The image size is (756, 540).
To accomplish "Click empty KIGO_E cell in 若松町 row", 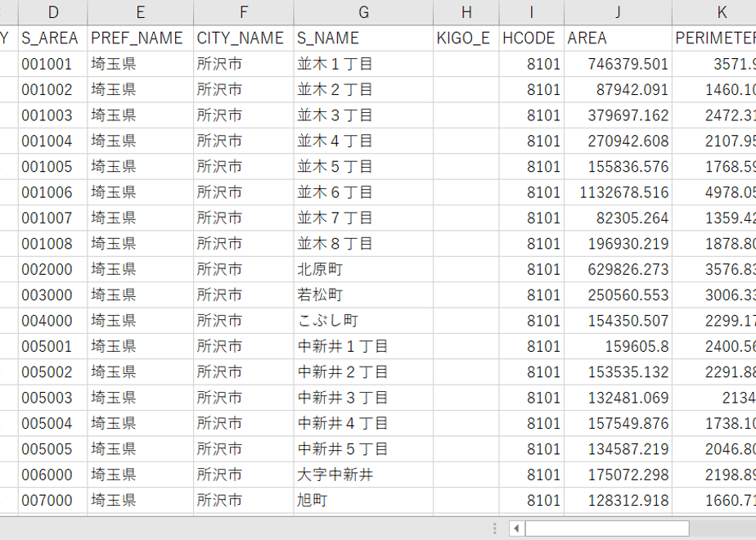I will coord(466,295).
